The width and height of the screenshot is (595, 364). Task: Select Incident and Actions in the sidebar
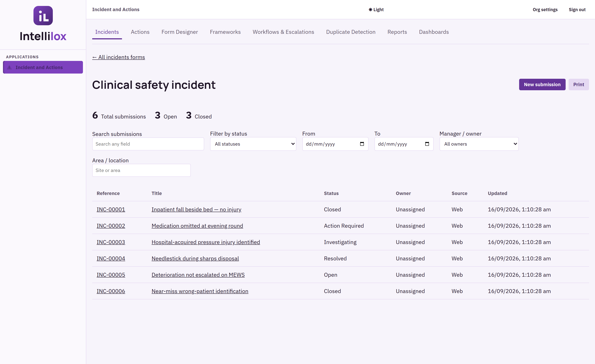tap(43, 67)
